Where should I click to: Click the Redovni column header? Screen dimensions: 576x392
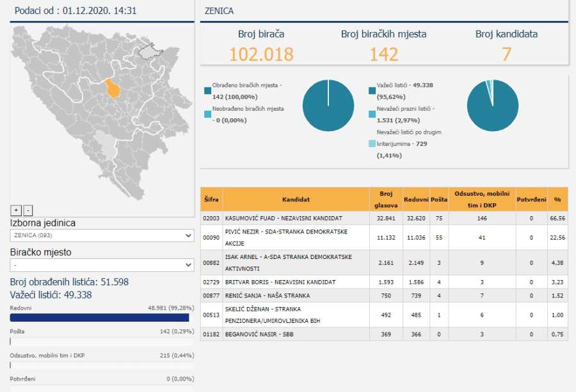click(416, 200)
